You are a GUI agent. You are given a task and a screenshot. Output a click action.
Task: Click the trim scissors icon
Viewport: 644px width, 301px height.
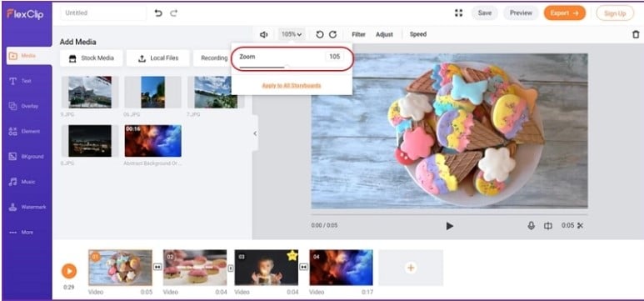tap(580, 225)
